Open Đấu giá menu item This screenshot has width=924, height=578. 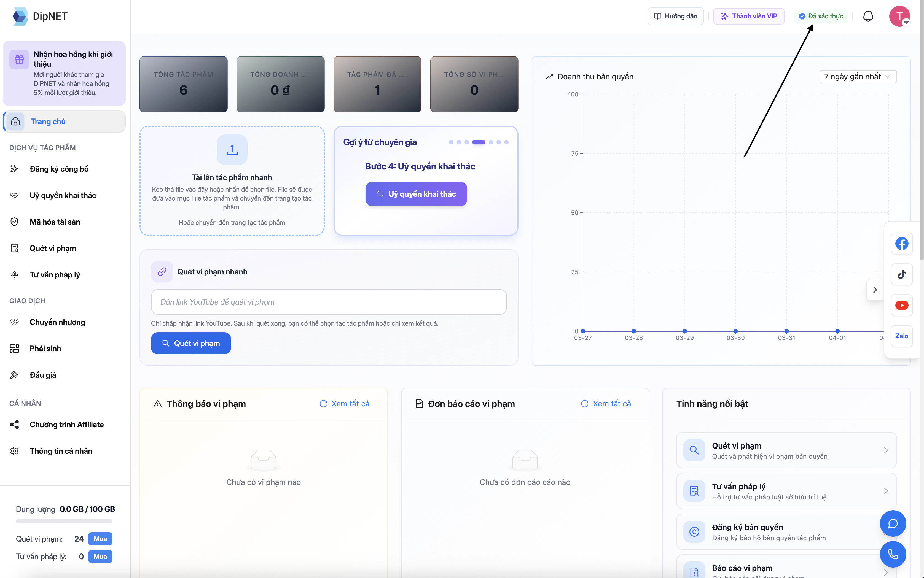pos(64,375)
